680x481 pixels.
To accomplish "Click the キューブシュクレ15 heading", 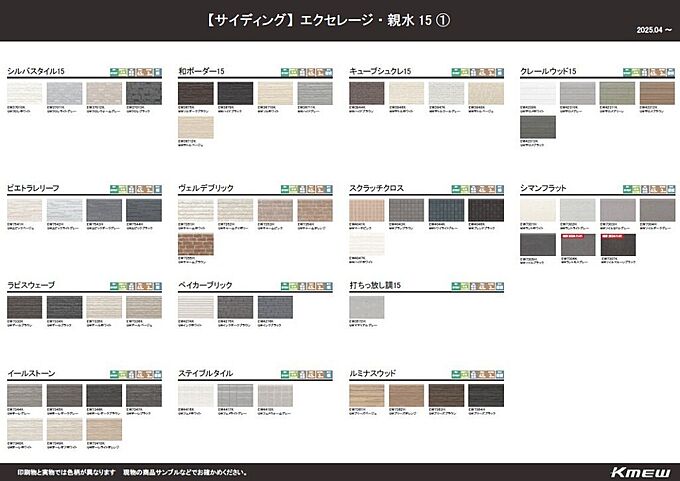I will pos(380,71).
